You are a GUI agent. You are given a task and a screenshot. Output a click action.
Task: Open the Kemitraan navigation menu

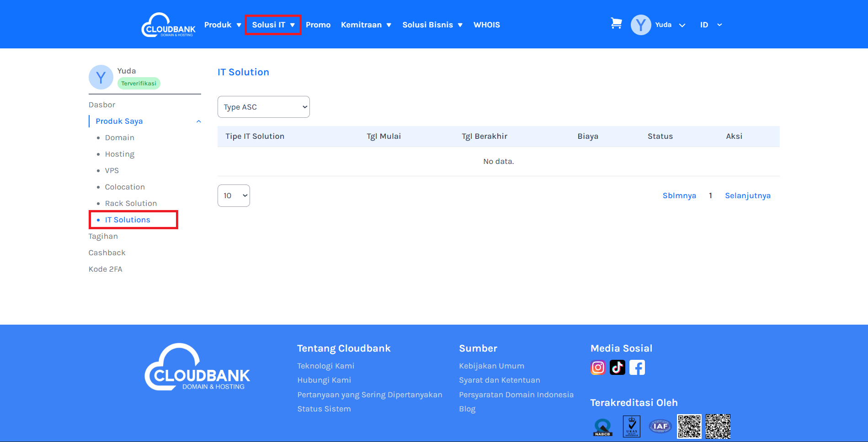tap(366, 25)
